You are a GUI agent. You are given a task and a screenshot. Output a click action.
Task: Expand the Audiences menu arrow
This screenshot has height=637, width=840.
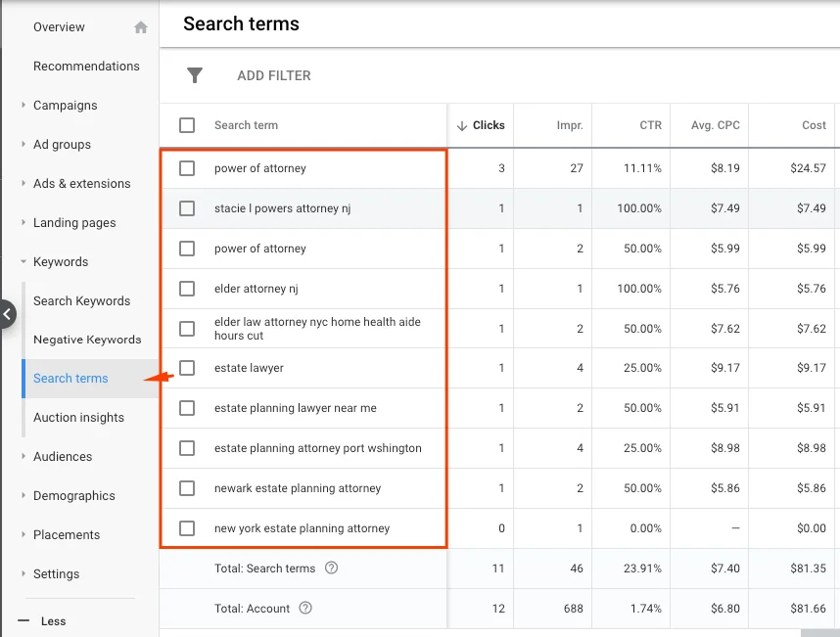(x=23, y=456)
